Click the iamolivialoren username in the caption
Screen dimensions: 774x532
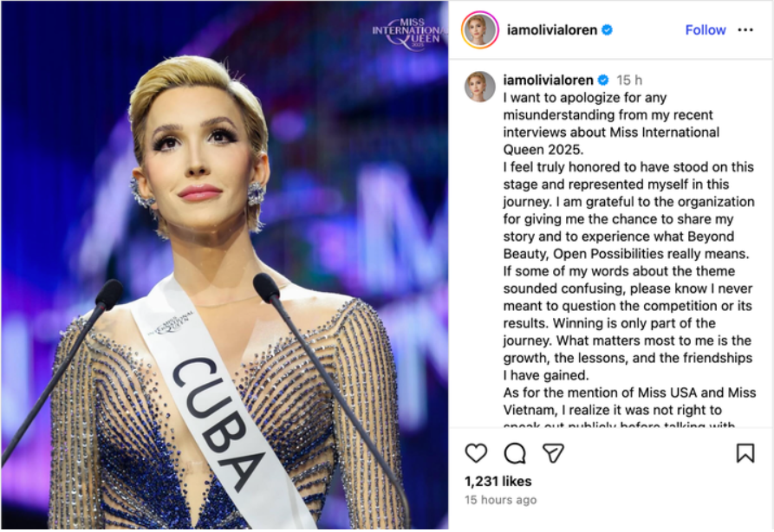pyautogui.click(x=548, y=80)
